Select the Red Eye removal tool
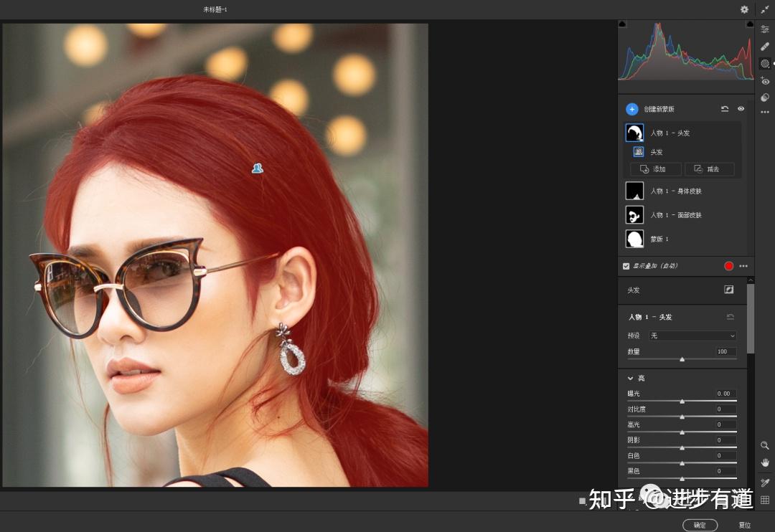The image size is (775, 532). (x=765, y=80)
